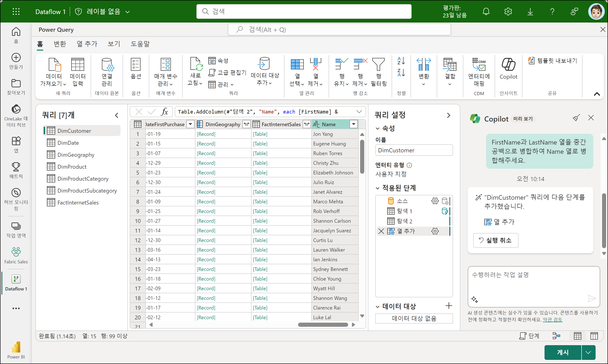This screenshot has height=364, width=608.
Task: Click the 행 필터링 funnel icon
Action: point(378,65)
